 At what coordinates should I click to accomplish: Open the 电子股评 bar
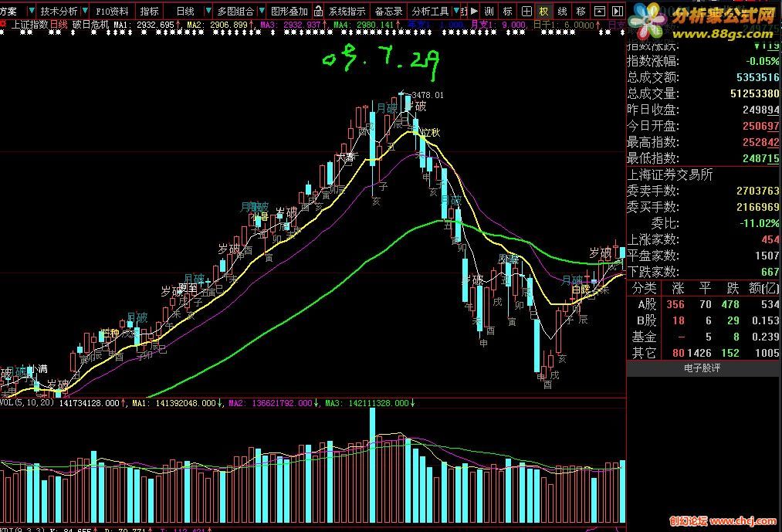(x=702, y=368)
